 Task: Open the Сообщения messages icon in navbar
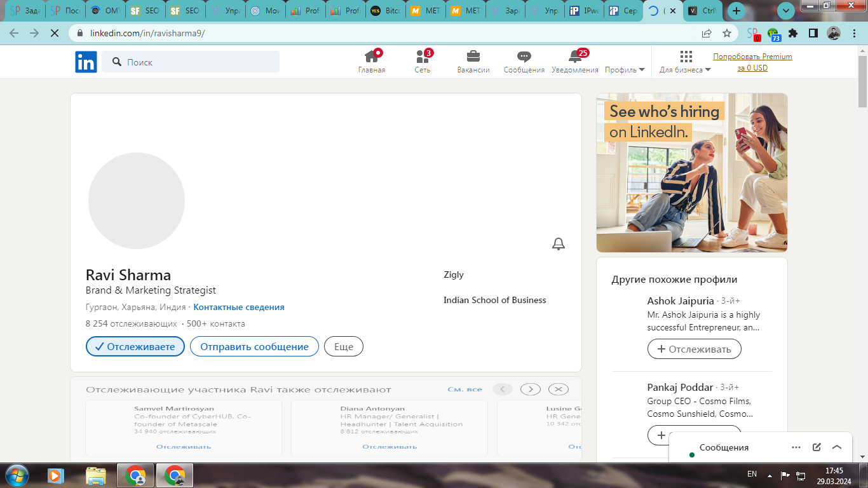[524, 57]
